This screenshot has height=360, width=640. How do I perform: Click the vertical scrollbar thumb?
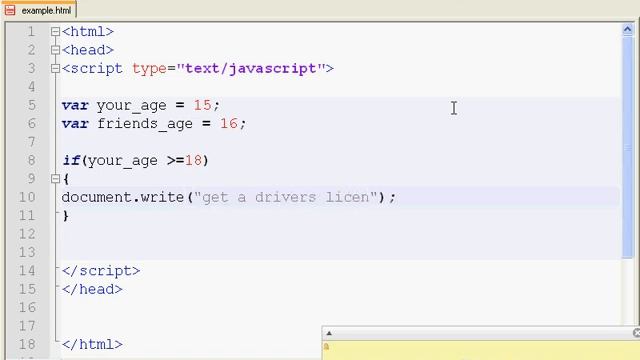click(628, 147)
